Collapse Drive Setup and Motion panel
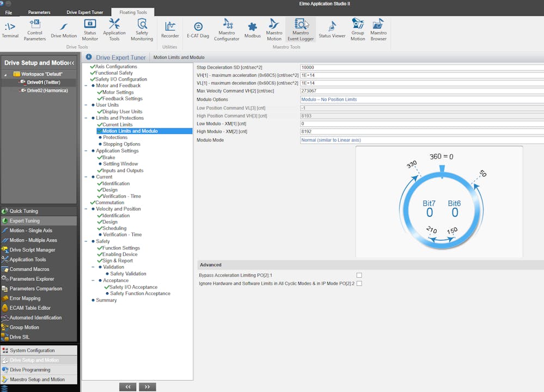Screen dimensions: 544x392 [71, 63]
